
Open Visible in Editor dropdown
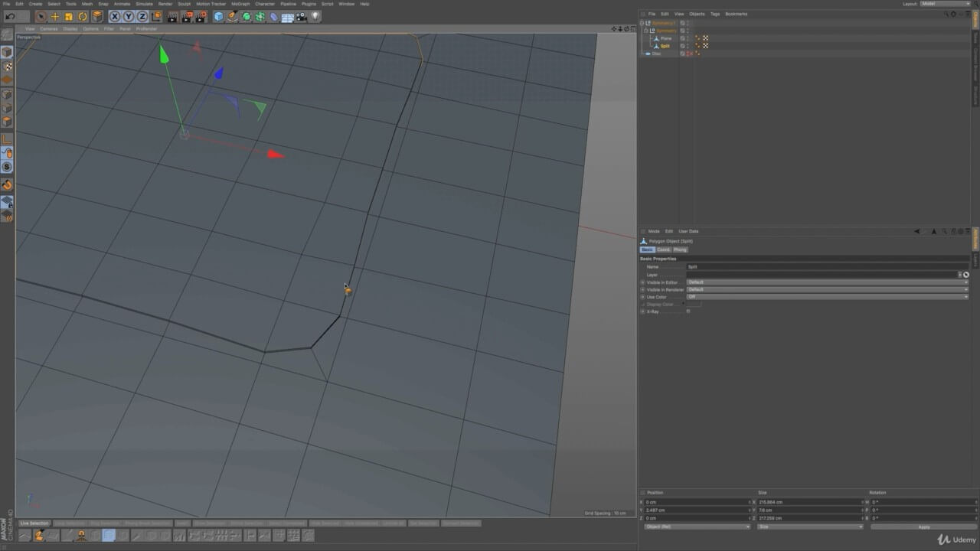click(827, 282)
